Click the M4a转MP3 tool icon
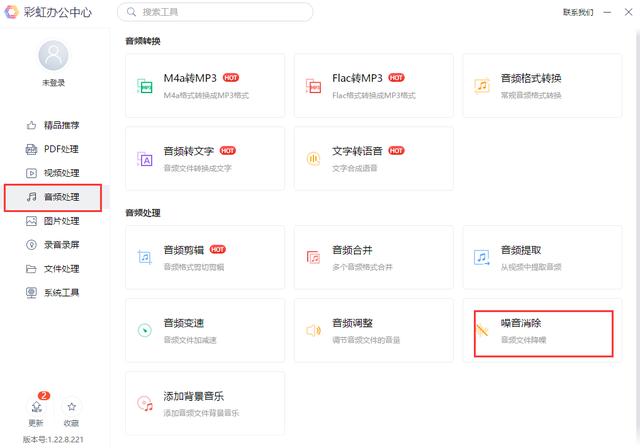This screenshot has height=448, width=640. pyautogui.click(x=144, y=86)
